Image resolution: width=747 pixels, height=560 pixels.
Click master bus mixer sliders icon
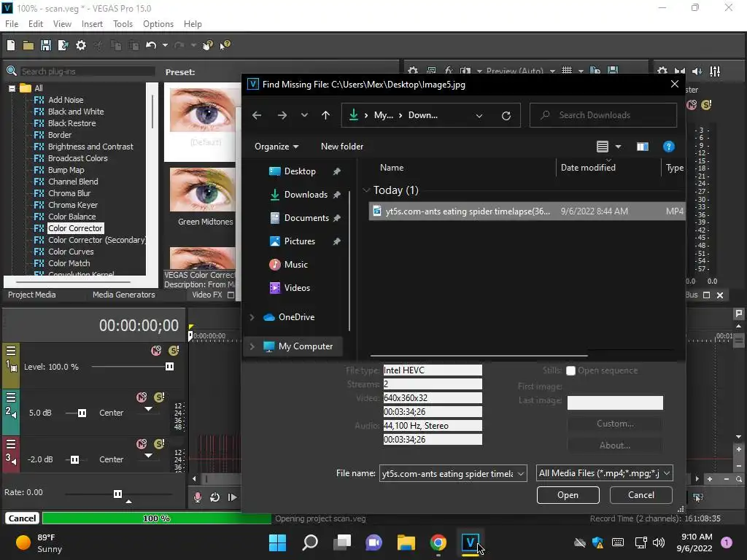pyautogui.click(x=715, y=71)
